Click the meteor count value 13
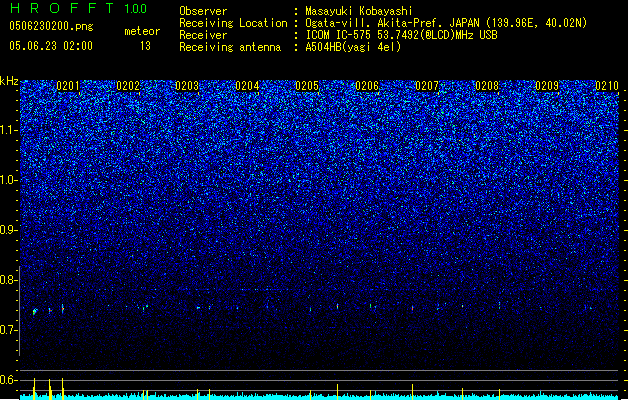The width and height of the screenshot is (629, 400). (145, 46)
